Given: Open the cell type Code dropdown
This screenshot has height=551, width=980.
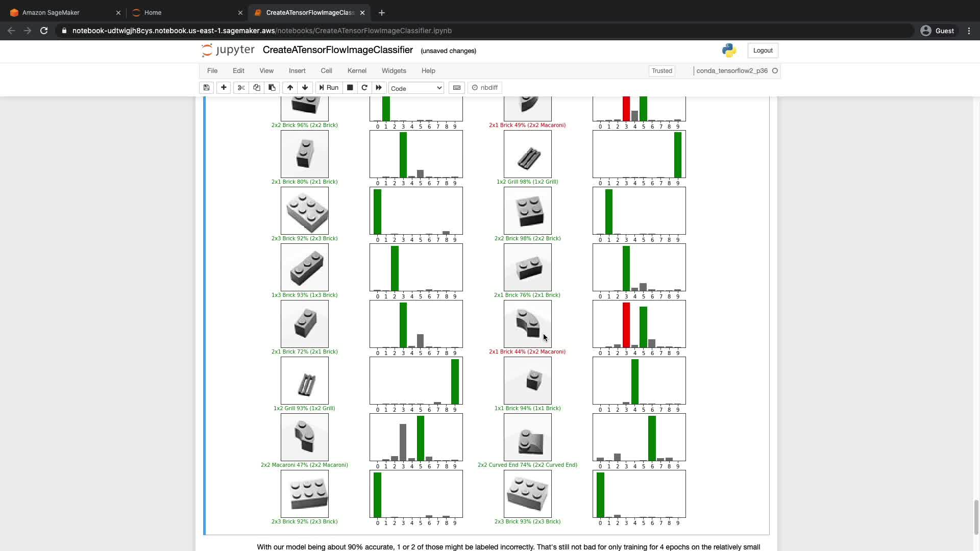Looking at the screenshot, I should tap(416, 88).
